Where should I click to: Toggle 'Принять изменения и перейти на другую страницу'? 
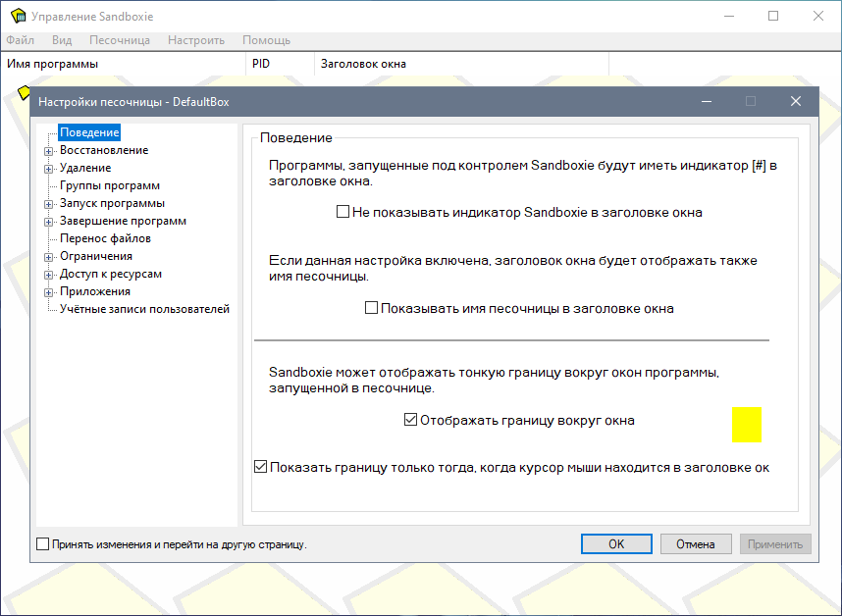coord(43,544)
